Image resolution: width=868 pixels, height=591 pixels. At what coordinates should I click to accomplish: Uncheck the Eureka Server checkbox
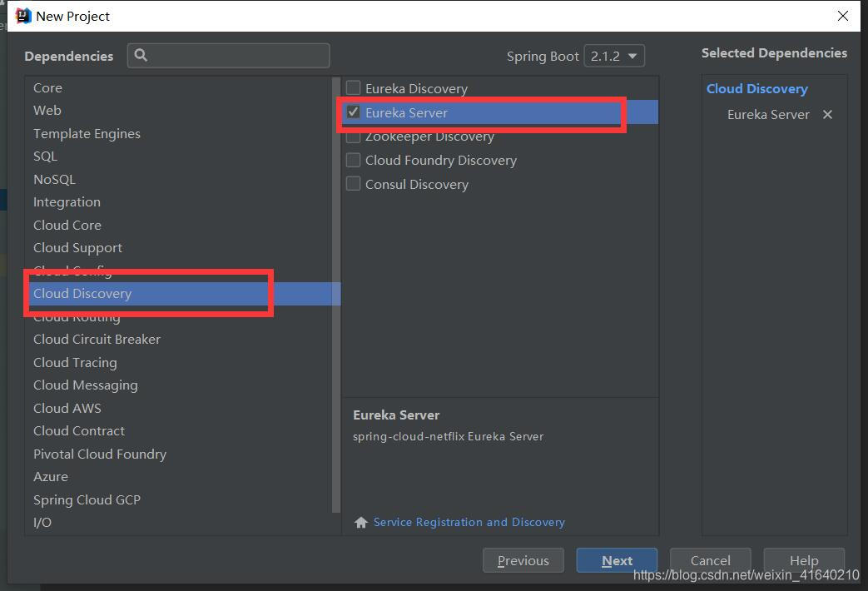click(x=353, y=112)
